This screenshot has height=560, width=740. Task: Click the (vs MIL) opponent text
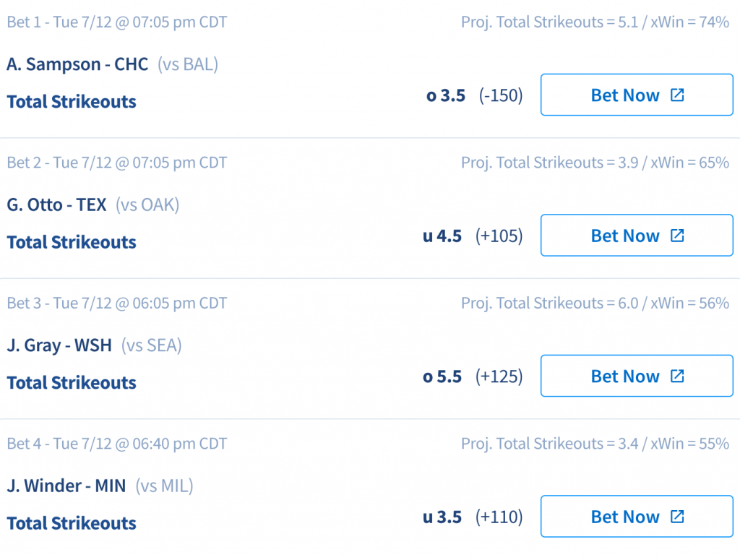pyautogui.click(x=165, y=486)
